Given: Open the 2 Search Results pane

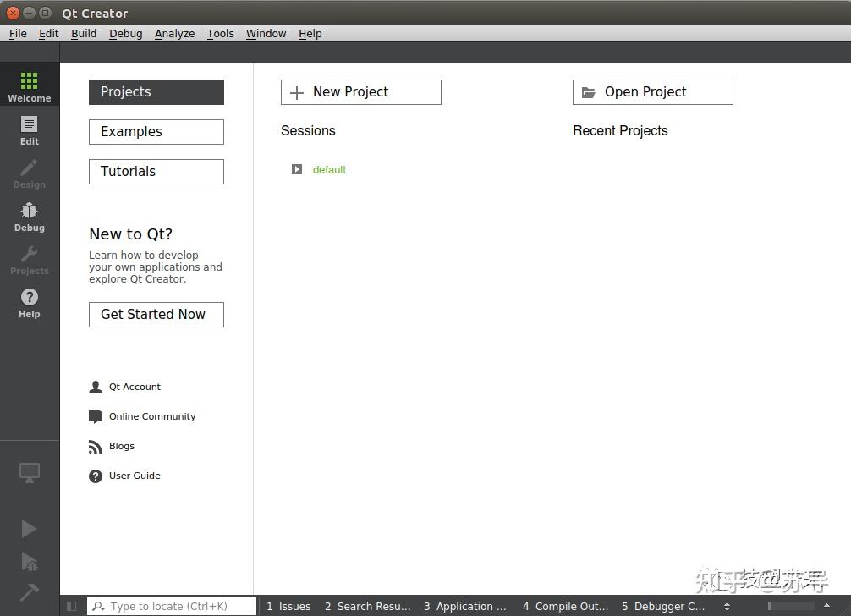Looking at the screenshot, I should pos(367,606).
